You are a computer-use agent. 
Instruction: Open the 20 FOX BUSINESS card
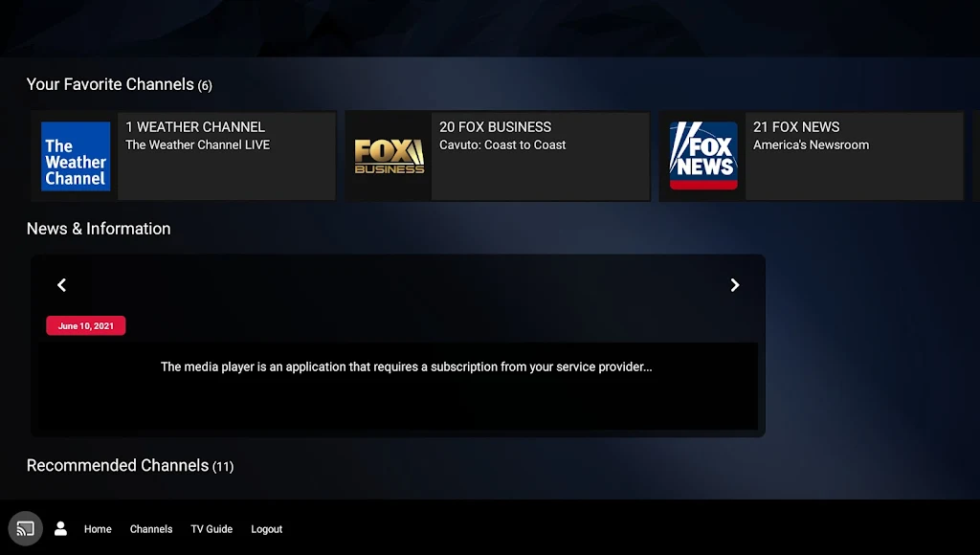click(x=498, y=156)
